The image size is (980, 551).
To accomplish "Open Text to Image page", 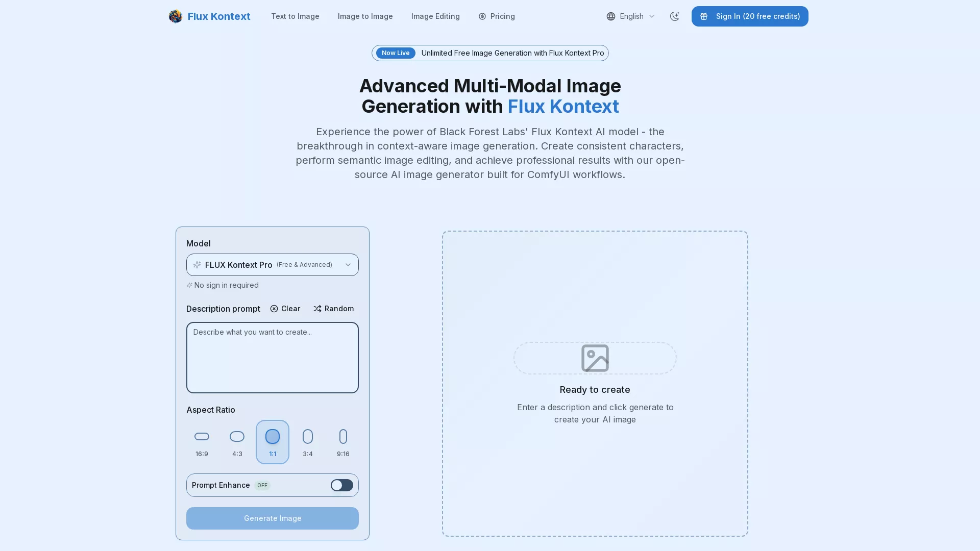I will click(295, 16).
